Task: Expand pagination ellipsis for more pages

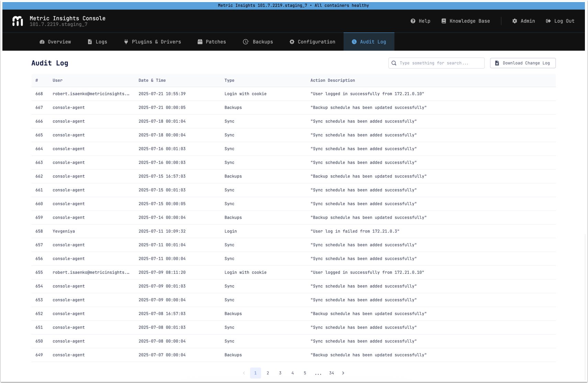Action: coord(318,373)
